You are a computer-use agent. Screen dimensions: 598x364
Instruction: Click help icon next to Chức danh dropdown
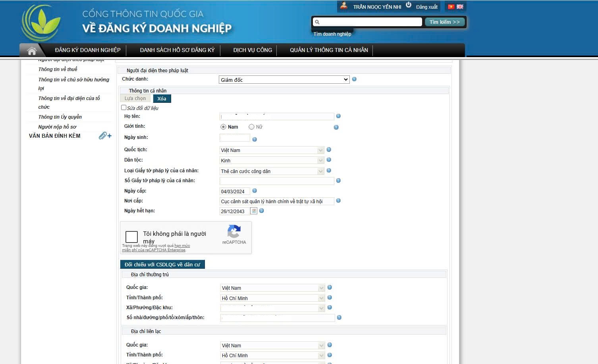(354, 79)
